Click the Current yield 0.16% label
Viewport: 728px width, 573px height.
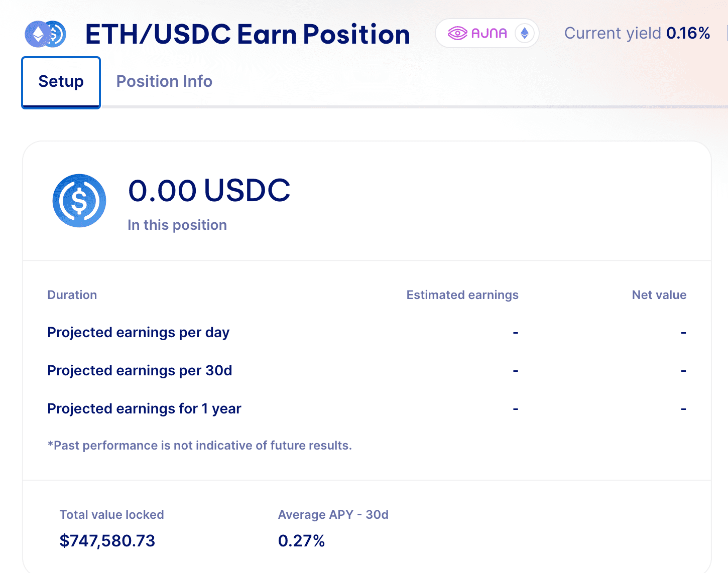pyautogui.click(x=637, y=33)
